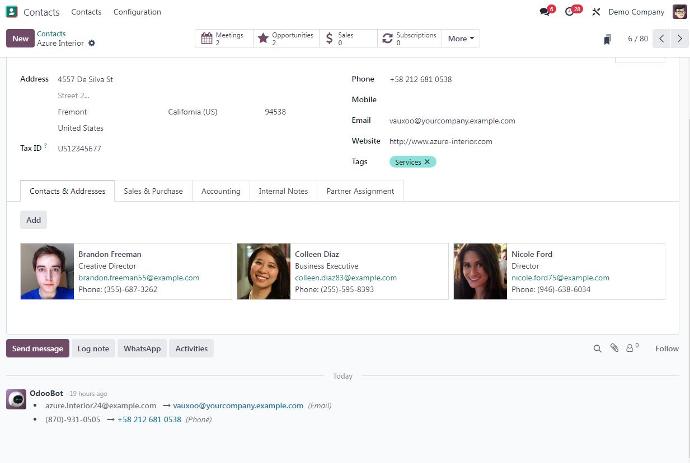Open the user avatar menu
Viewport: 690px width, 463px height.
click(x=679, y=12)
